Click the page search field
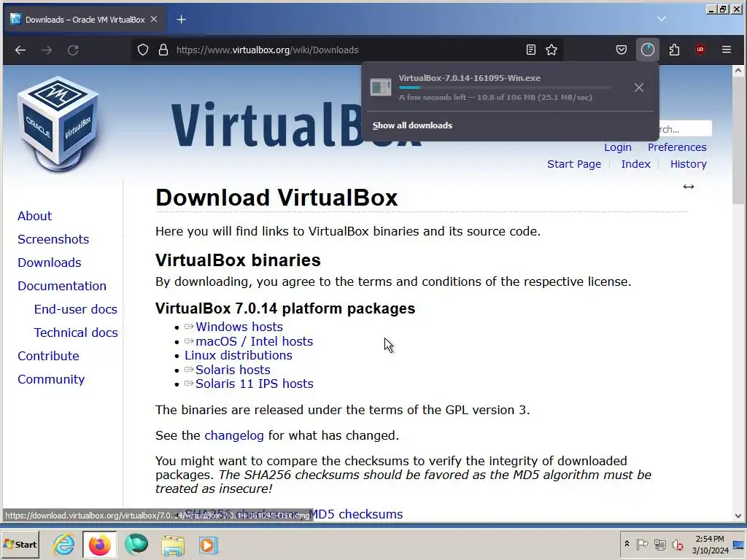 (x=685, y=129)
